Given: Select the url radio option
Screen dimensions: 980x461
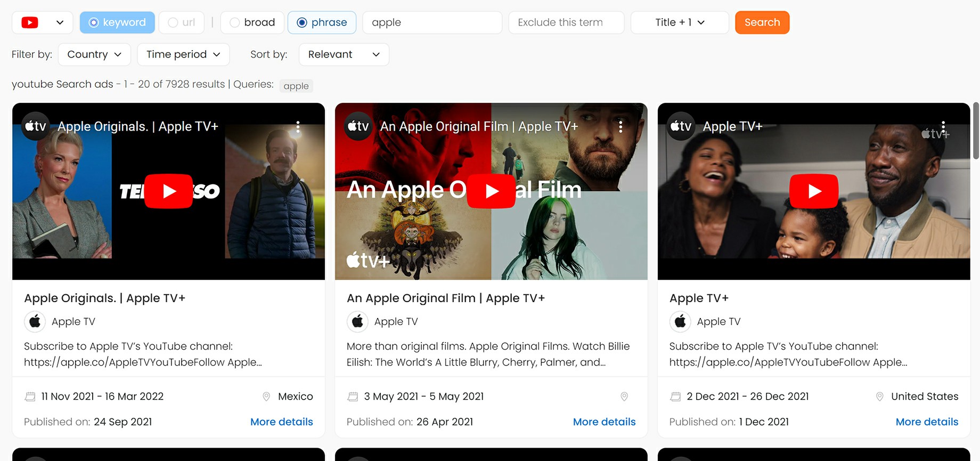Looking at the screenshot, I should [x=182, y=22].
